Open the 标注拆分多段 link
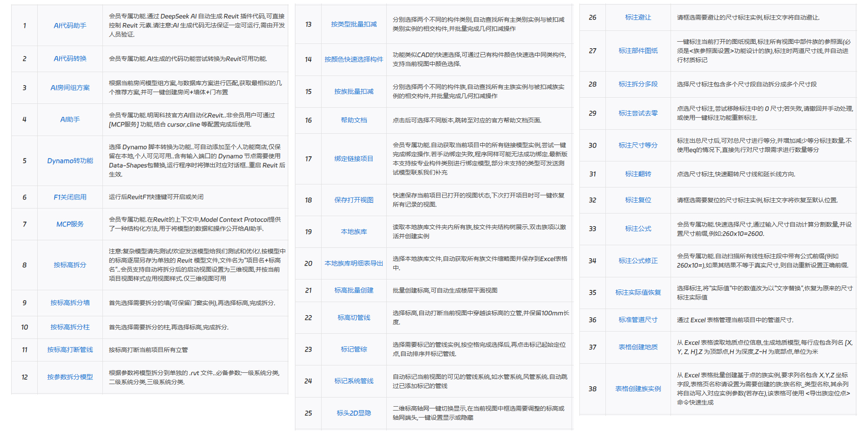The height and width of the screenshot is (434, 868). 638,84
